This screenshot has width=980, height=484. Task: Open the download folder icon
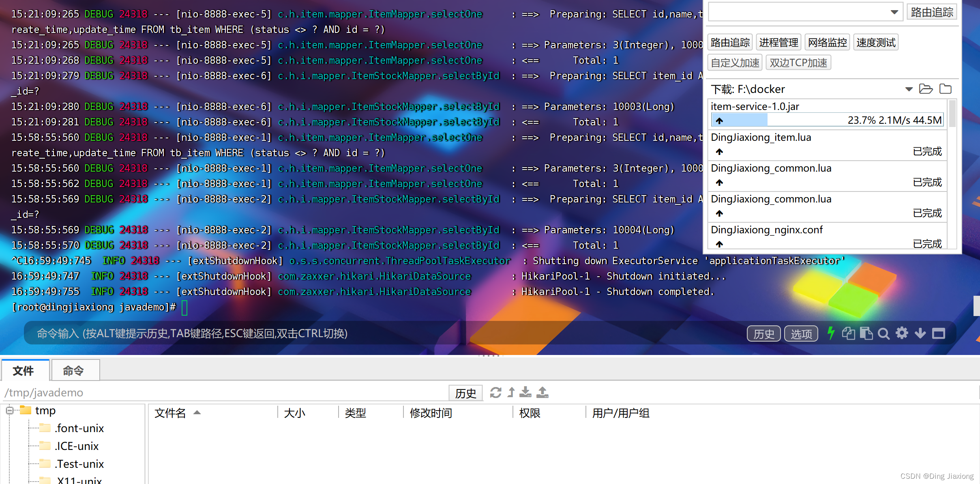926,89
